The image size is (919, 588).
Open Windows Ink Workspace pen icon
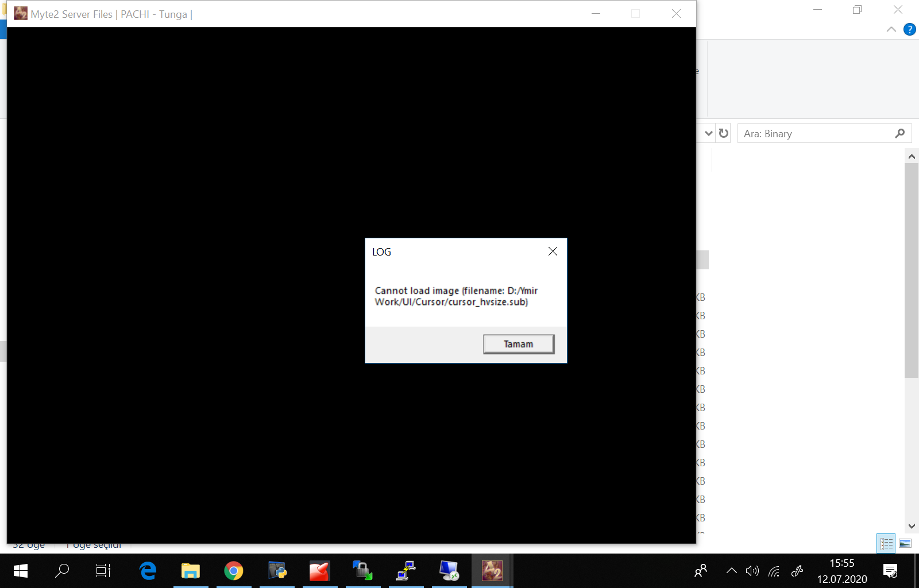797,571
